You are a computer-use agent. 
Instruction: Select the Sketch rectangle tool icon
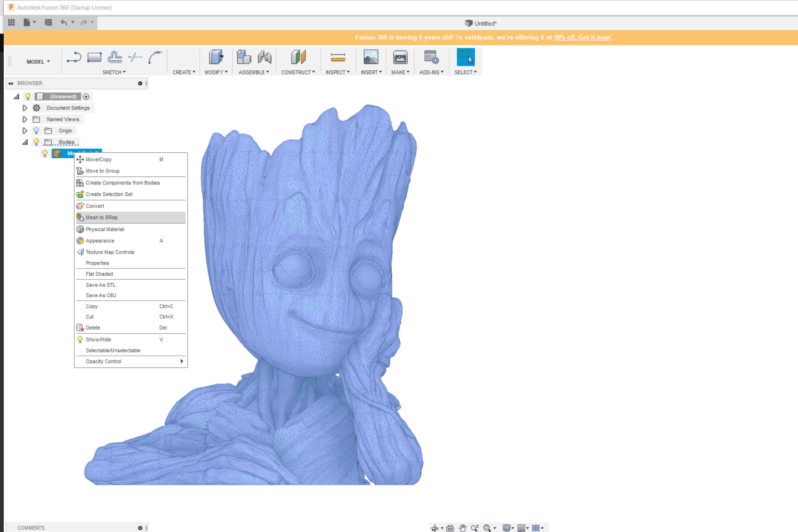(94, 57)
